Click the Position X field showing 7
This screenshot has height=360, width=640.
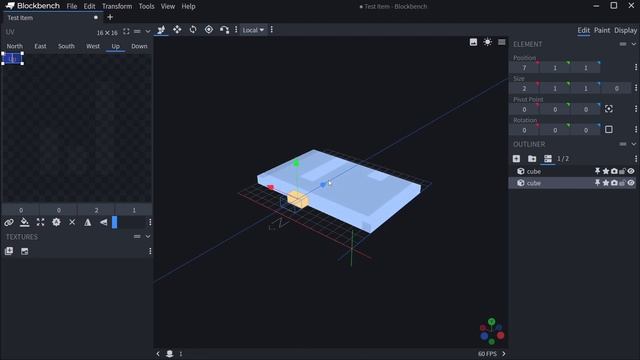(524, 68)
